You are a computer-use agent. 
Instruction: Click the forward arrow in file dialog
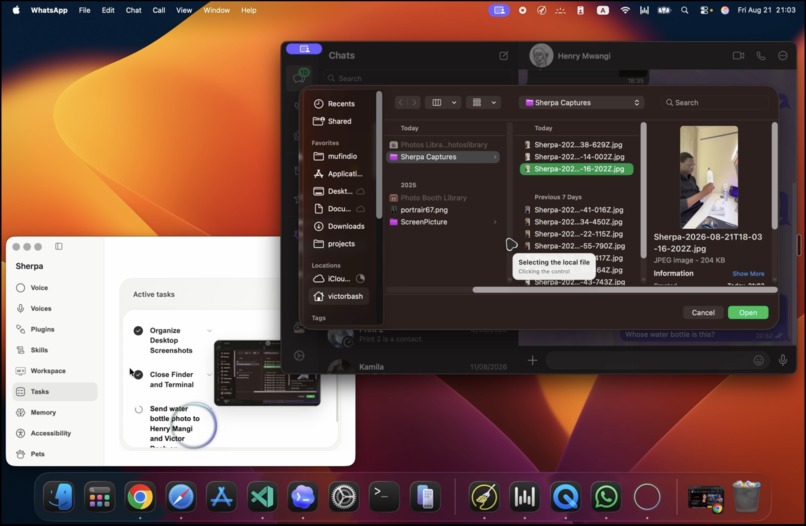coord(414,102)
